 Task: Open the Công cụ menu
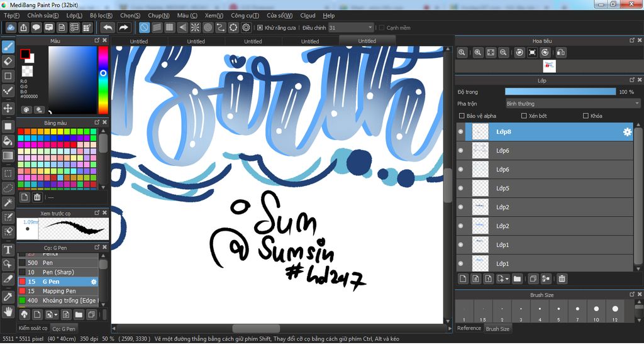click(245, 16)
